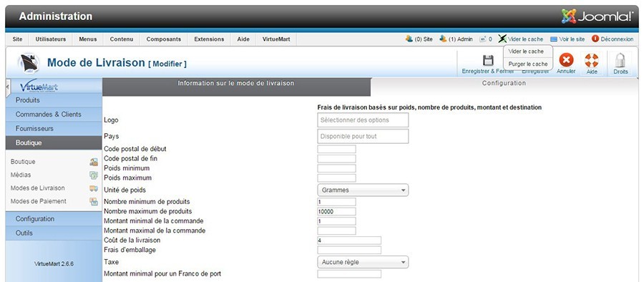Viewport: 644px width, 282px height.
Task: Collapse the sidebar with the arrow handle
Action: click(8, 87)
